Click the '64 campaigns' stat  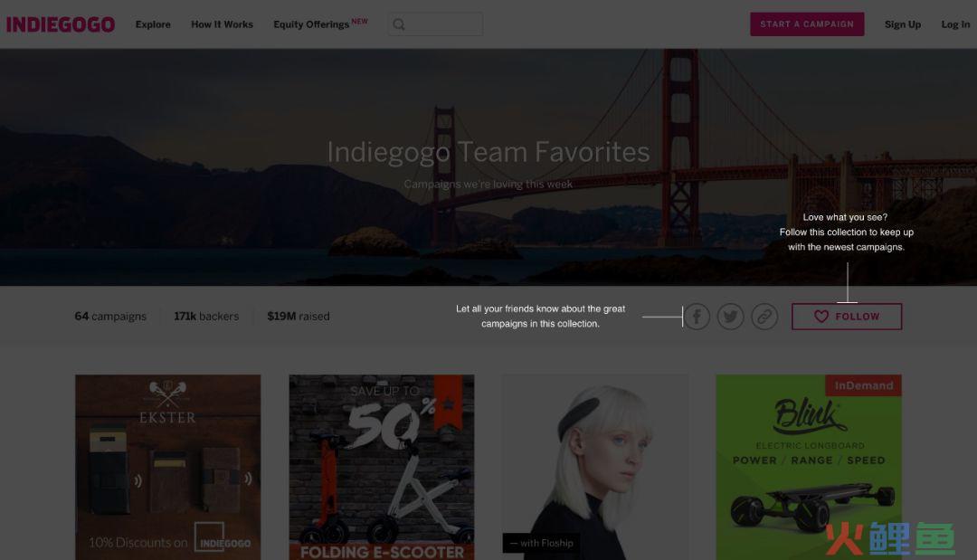tap(110, 317)
